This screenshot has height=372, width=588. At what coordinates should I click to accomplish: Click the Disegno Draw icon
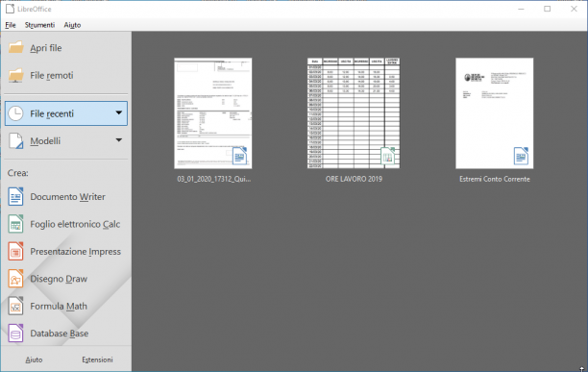[15, 279]
